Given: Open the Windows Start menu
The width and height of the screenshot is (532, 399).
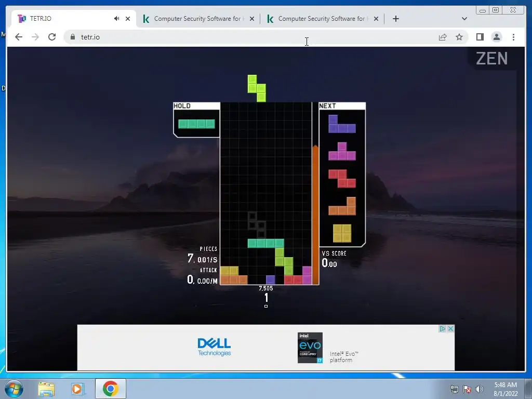Looking at the screenshot, I should click(x=14, y=389).
